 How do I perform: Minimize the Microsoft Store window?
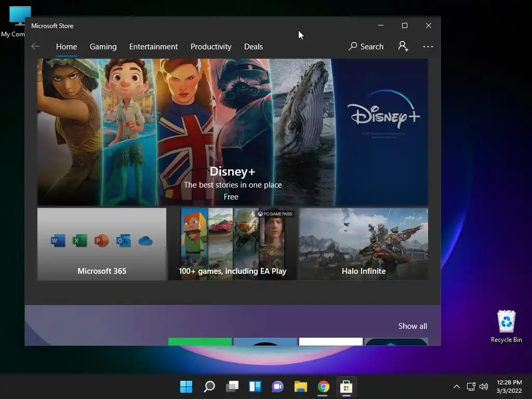[381, 25]
